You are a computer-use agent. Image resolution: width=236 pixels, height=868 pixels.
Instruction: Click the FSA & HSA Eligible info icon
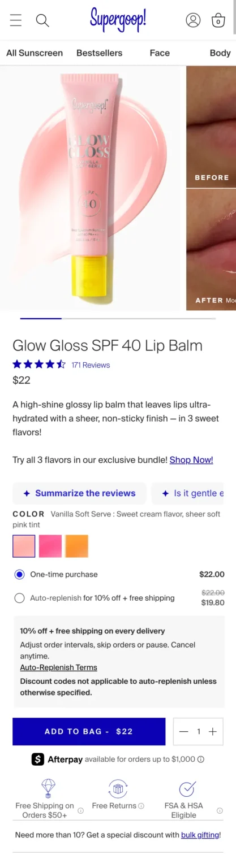point(220,810)
